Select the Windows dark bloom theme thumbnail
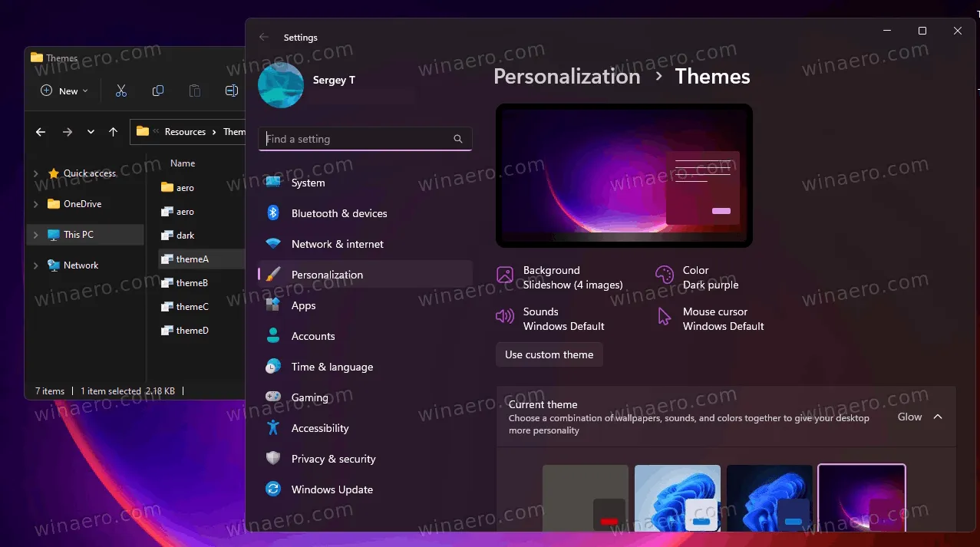980x547 pixels. point(770,498)
